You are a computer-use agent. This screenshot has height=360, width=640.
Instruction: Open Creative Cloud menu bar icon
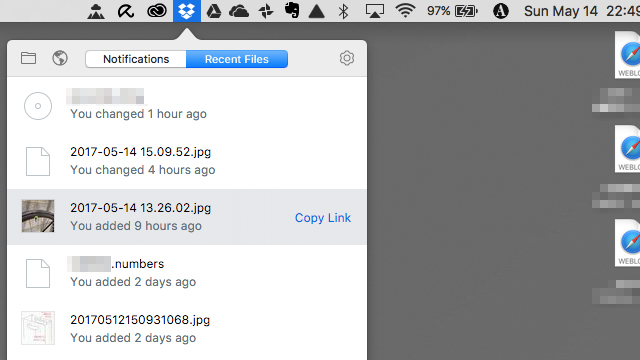click(x=157, y=11)
